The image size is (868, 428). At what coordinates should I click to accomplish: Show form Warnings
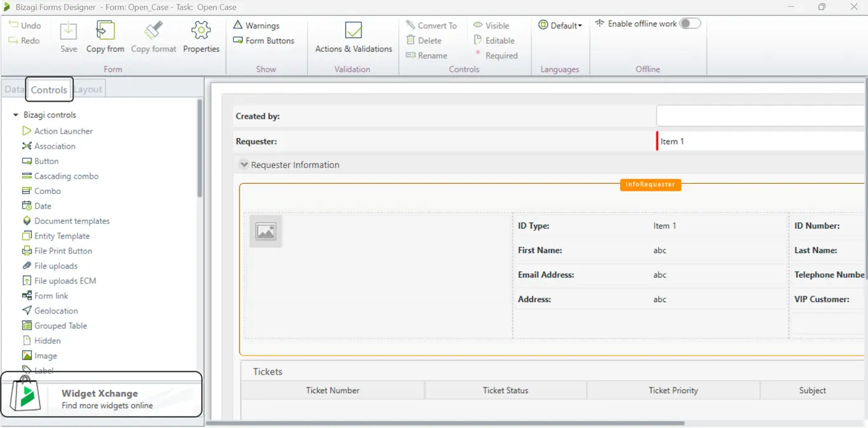(x=256, y=25)
